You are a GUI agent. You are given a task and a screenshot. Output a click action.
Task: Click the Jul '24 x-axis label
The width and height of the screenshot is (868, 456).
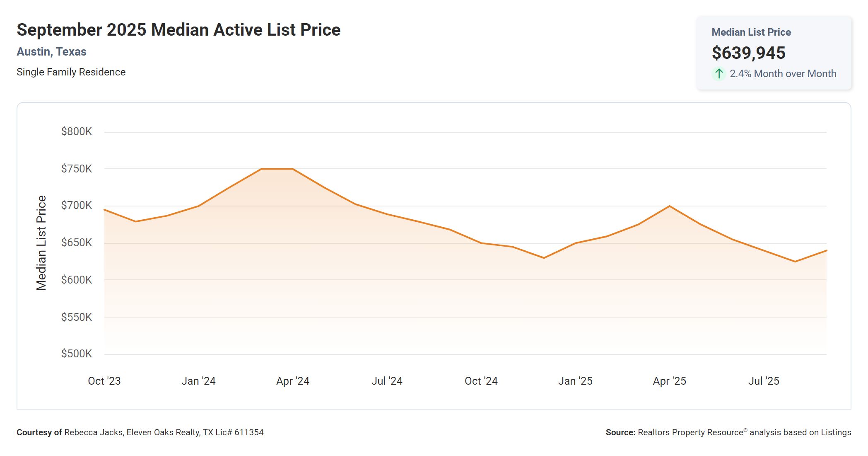click(387, 381)
